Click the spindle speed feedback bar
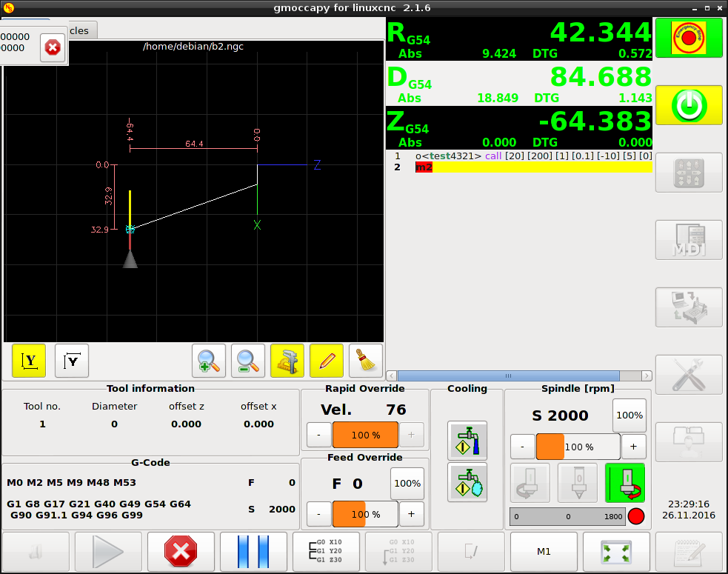Screen dimensions: 728x574 click(568, 516)
